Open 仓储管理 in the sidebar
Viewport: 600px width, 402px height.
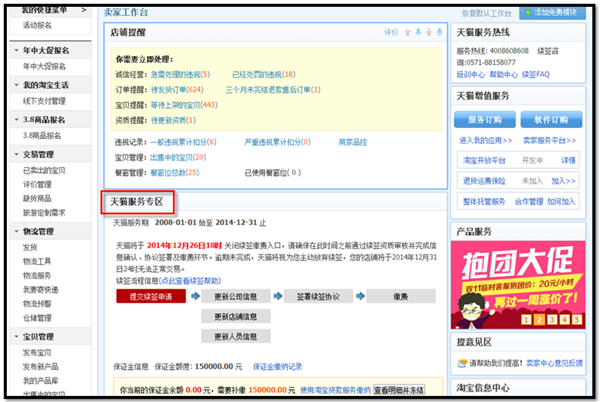point(37,318)
